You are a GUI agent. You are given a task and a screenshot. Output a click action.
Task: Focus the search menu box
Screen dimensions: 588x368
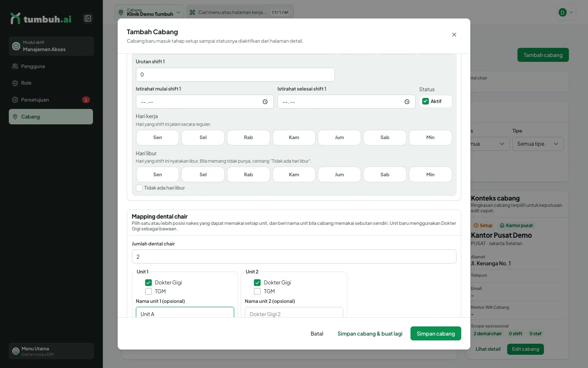tap(240, 13)
